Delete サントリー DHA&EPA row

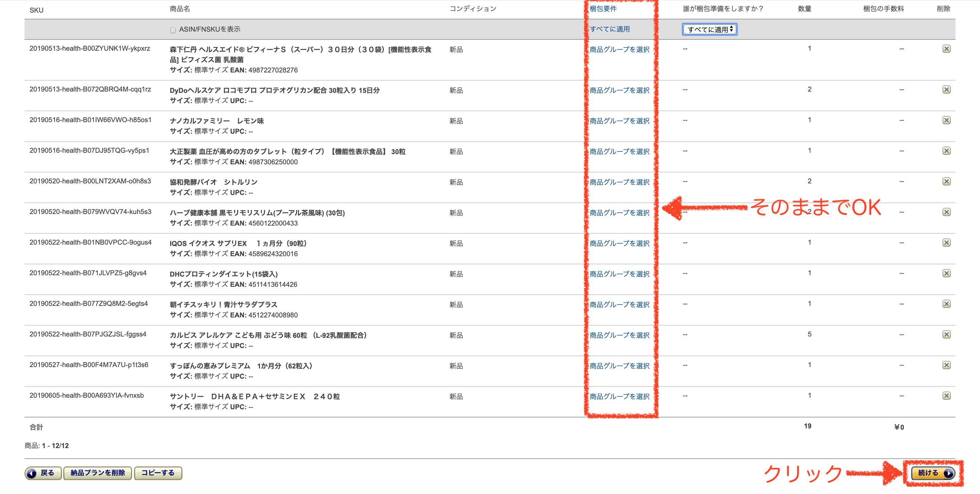point(946,395)
